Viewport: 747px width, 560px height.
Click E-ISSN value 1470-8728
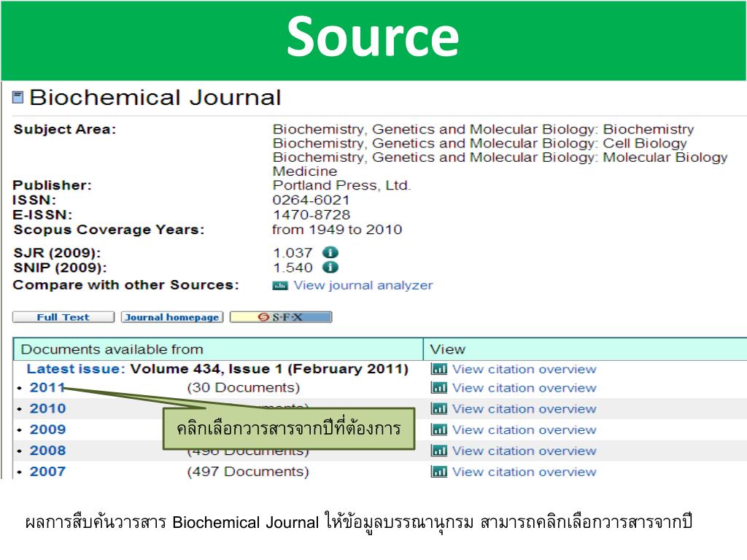click(311, 215)
